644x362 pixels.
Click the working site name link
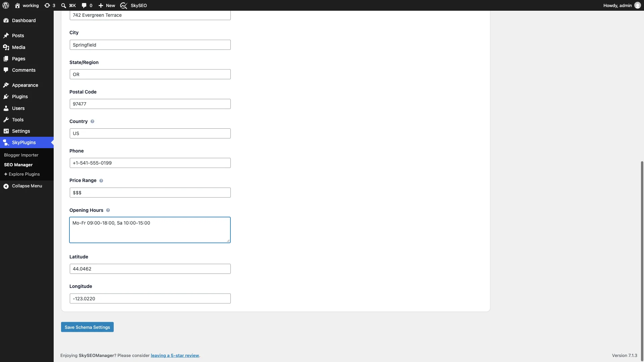click(31, 5)
